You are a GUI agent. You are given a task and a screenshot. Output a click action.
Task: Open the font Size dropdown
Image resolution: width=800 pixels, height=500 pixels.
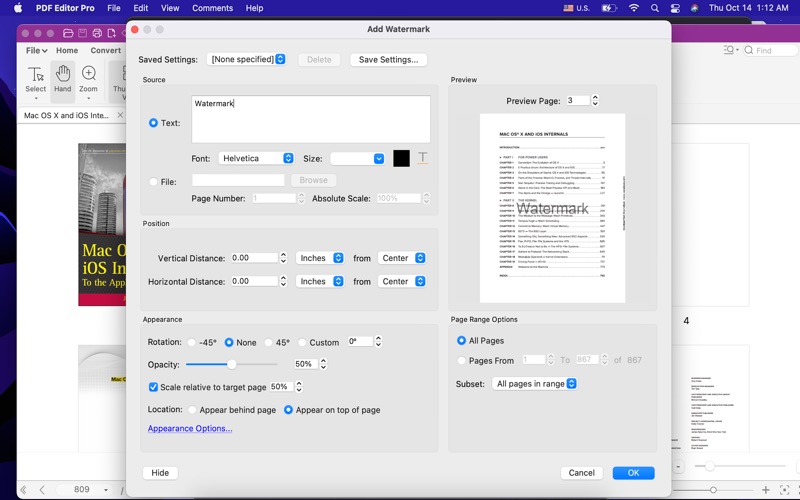click(357, 158)
